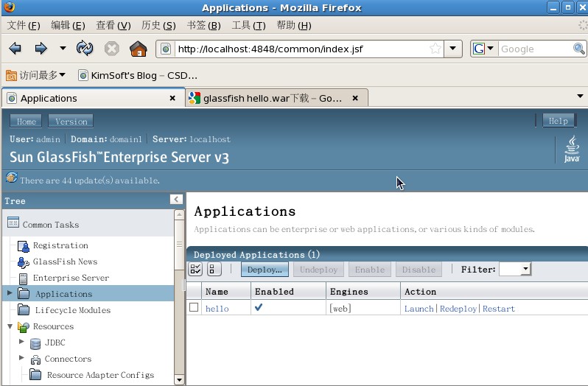The width and height of the screenshot is (588, 386).
Task: Click the select all rows icon
Action: click(195, 269)
